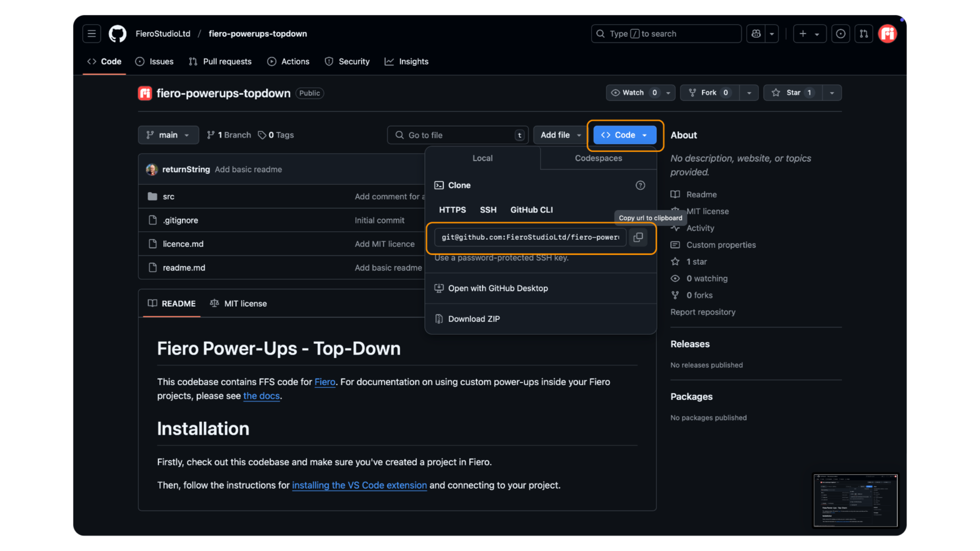
Task: Open the Add basic readme commit
Action: coord(248,169)
